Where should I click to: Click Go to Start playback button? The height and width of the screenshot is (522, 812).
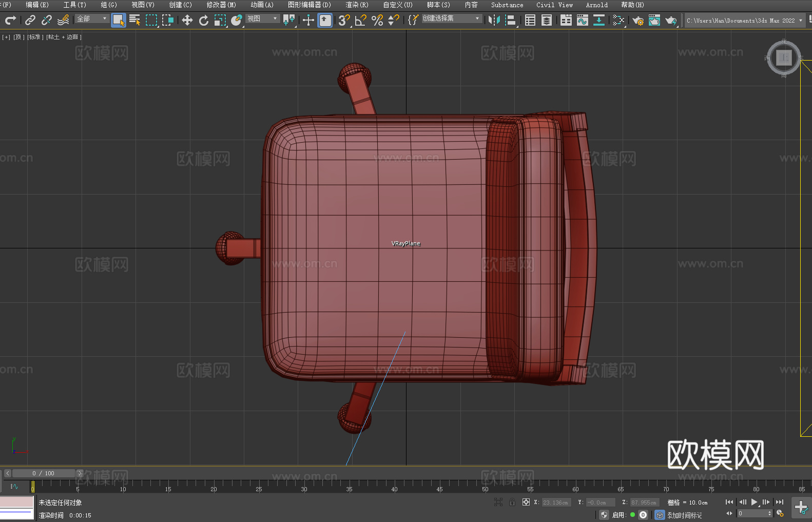pos(729,502)
